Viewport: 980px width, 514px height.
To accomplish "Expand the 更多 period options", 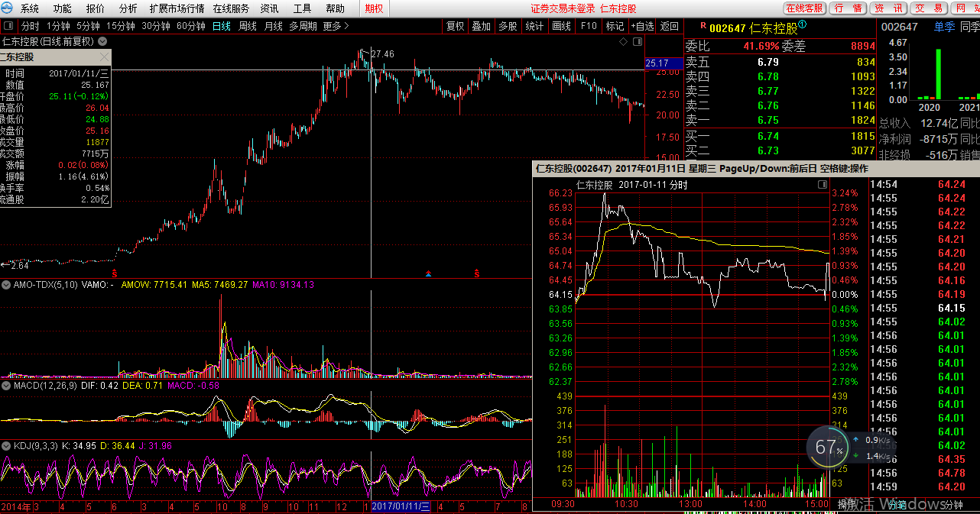I will 336,26.
